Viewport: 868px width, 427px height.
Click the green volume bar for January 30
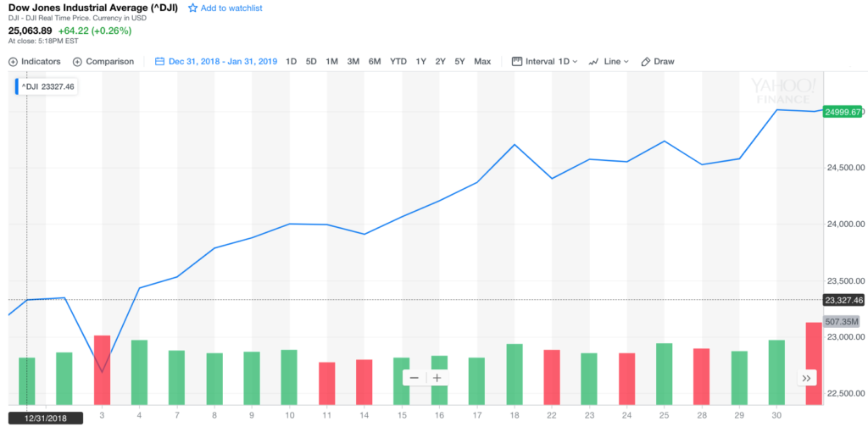point(776,372)
